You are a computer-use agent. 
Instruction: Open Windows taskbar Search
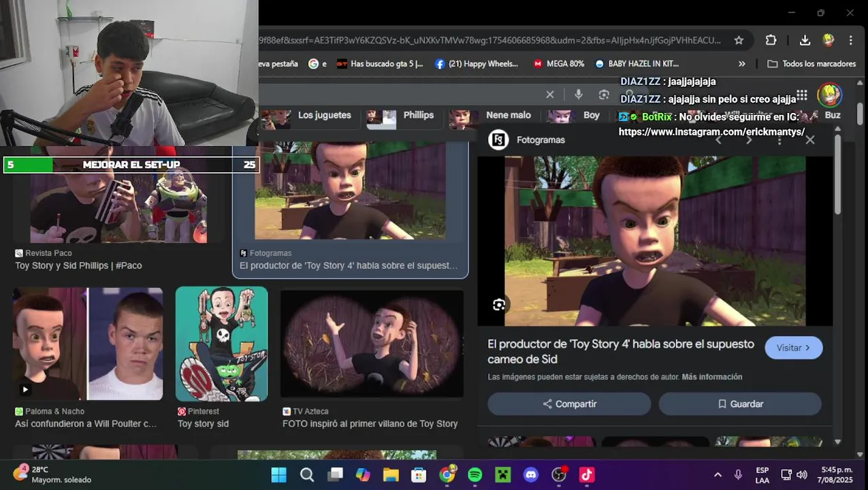(x=307, y=475)
